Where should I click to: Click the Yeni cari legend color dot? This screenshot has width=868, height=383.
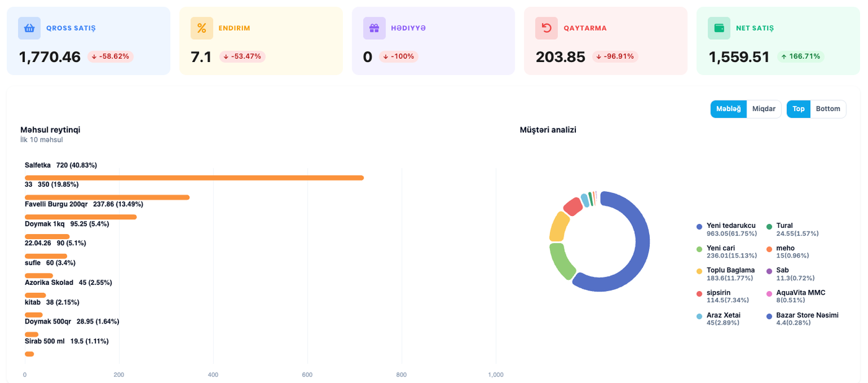(x=699, y=249)
